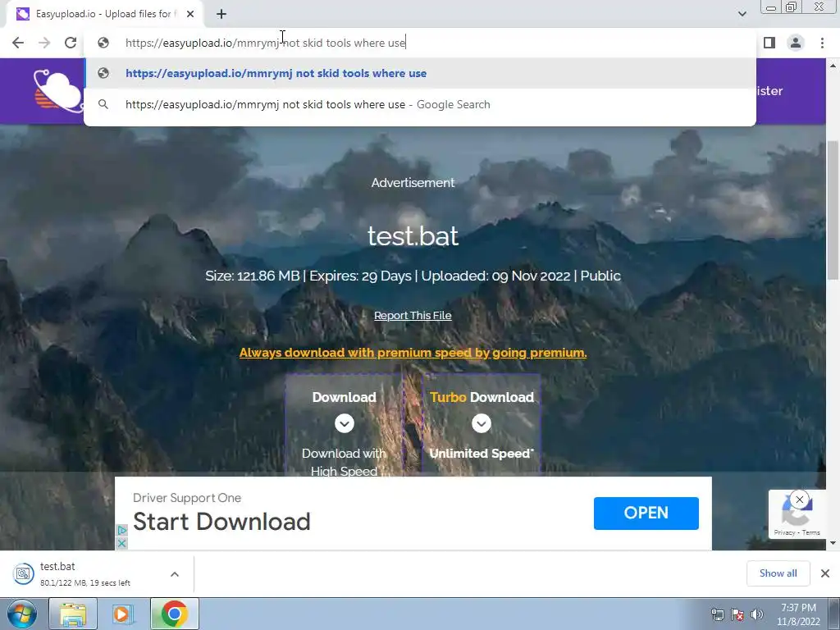Click the test.bat download item
Screen dimensions: 840x630
point(85,573)
